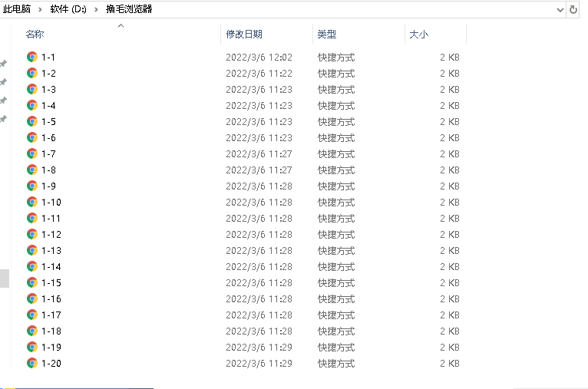The width and height of the screenshot is (588, 389).
Task: Click the Chrome icon of 1-20
Action: point(31,363)
